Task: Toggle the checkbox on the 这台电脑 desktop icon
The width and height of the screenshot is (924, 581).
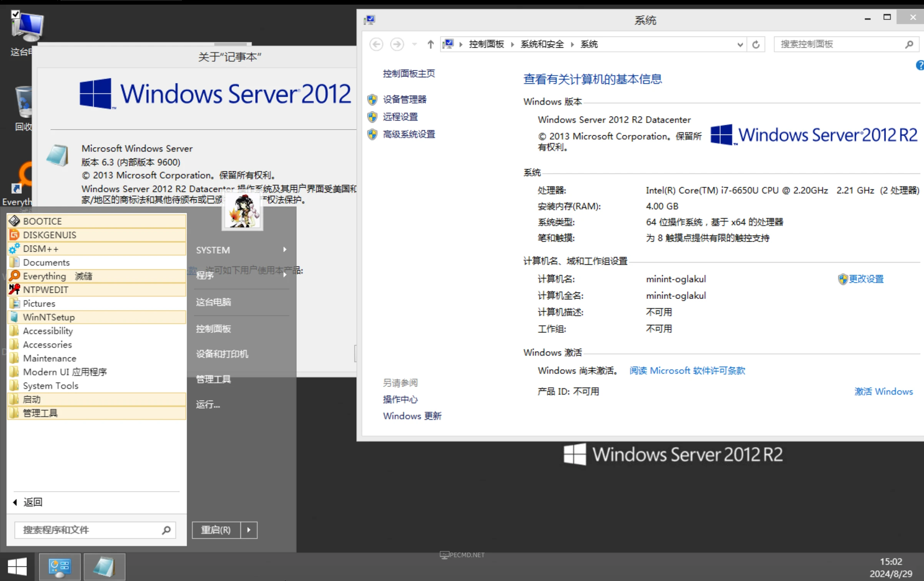Action: pos(15,14)
